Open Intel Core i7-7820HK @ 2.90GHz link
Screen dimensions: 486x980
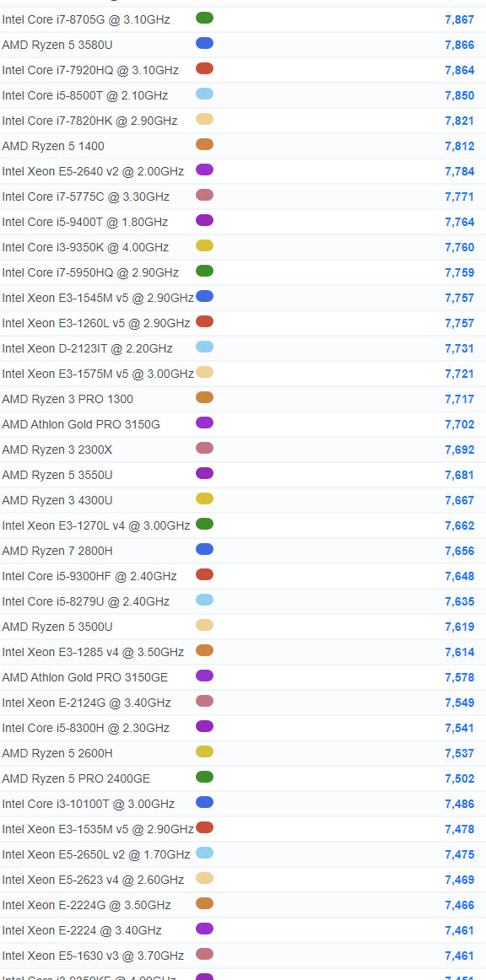(89, 121)
